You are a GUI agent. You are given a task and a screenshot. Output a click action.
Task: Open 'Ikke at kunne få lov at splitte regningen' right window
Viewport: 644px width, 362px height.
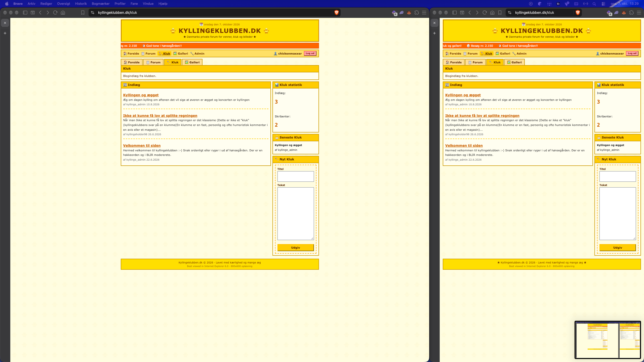[482, 116]
